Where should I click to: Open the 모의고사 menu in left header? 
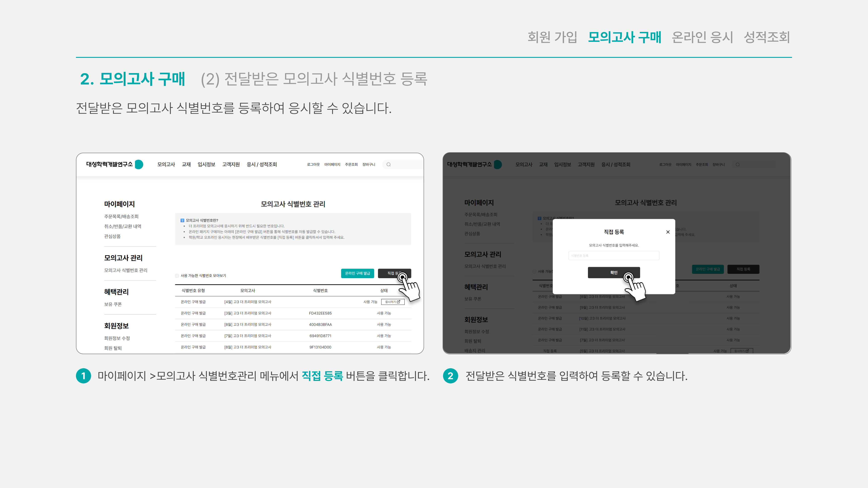[166, 164]
